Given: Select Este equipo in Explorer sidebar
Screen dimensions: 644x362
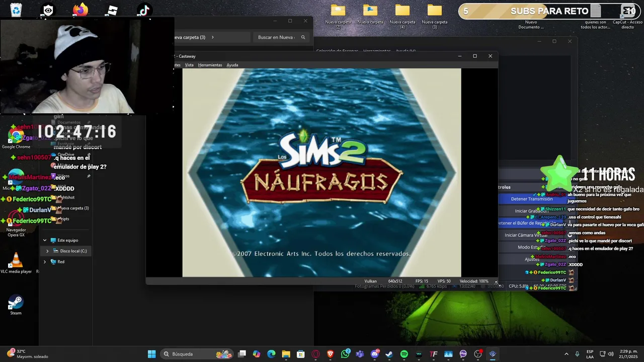Looking at the screenshot, I should (68, 240).
